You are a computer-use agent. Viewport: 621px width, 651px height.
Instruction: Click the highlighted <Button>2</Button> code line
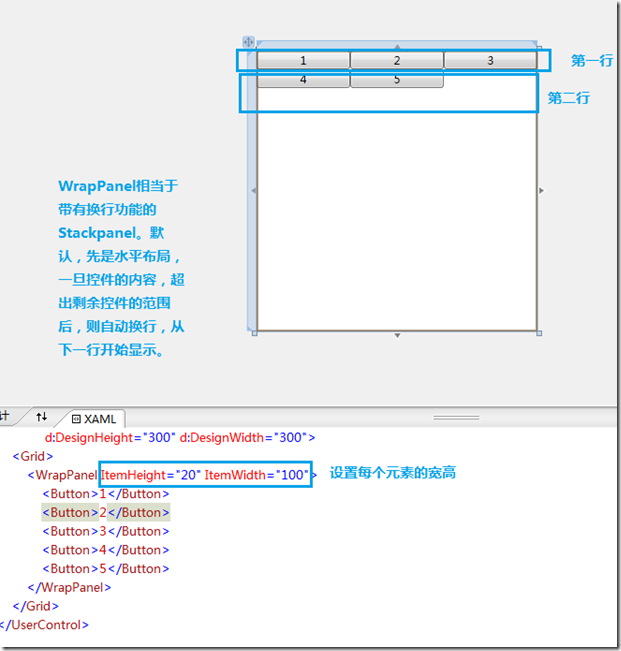click(x=106, y=513)
